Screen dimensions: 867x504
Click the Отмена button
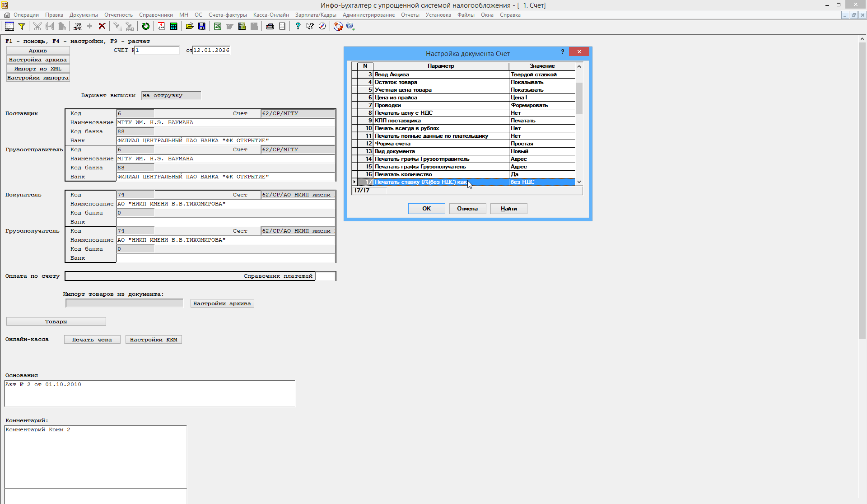[467, 209]
